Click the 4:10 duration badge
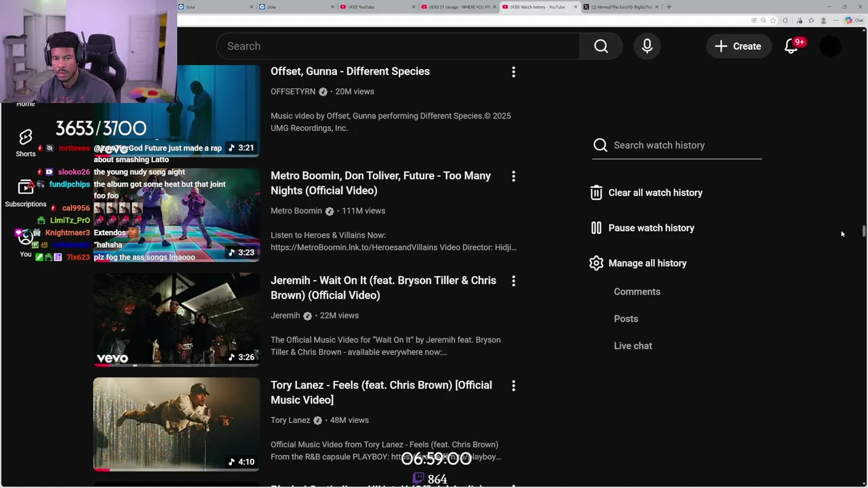This screenshot has height=488, width=868. coord(241,462)
